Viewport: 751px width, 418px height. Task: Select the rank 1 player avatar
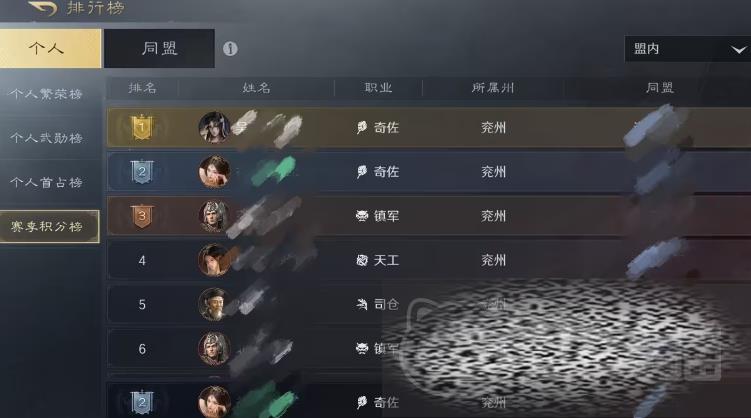pyautogui.click(x=214, y=127)
